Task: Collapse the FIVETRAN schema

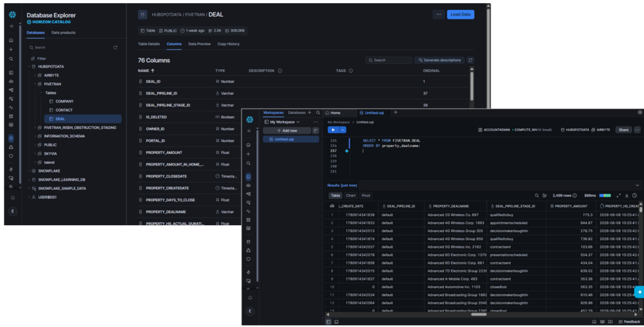Action: pos(35,84)
